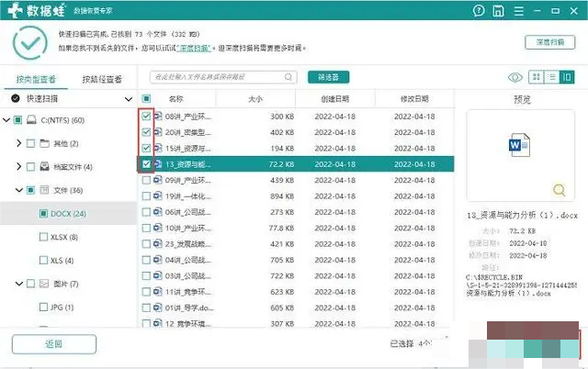Click the docx icon of 20讲 file
The image size is (588, 369).
pos(158,132)
